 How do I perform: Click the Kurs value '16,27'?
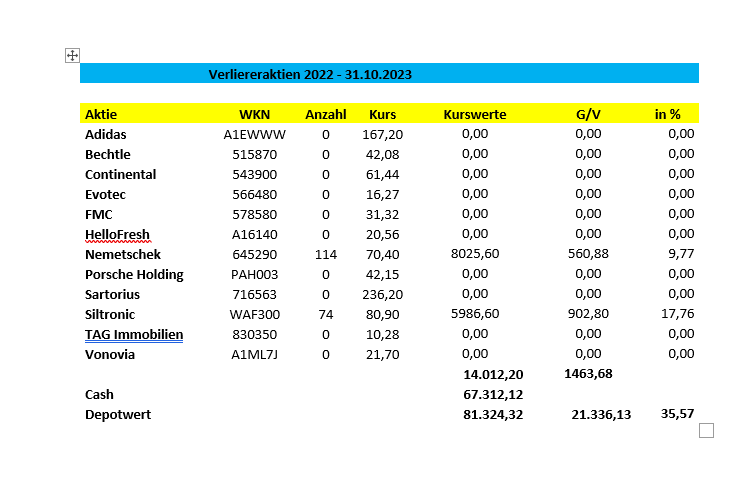pos(383,195)
